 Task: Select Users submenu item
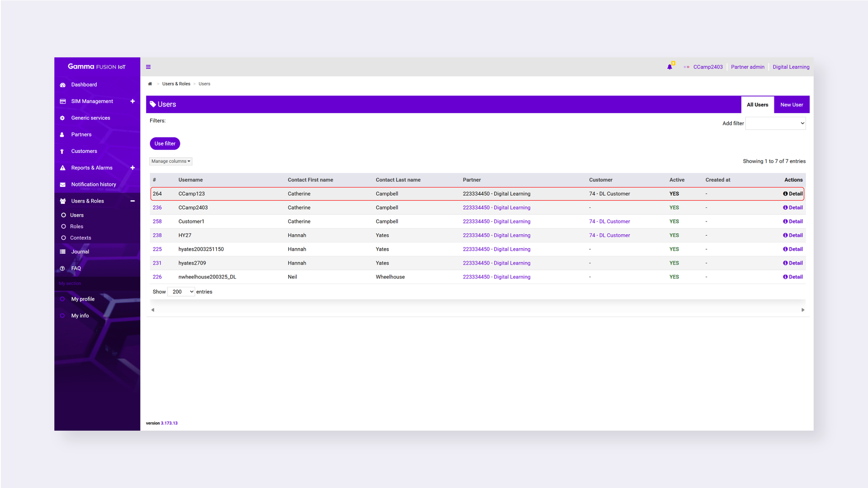76,215
